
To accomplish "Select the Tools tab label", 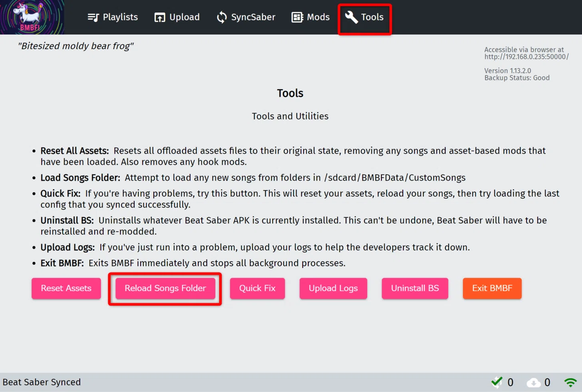I will click(372, 17).
